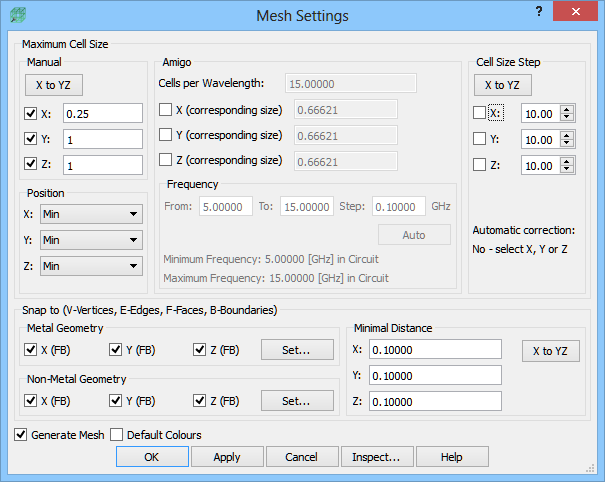Open the Position Z Min dropdown
The image size is (605, 482).
(91, 266)
